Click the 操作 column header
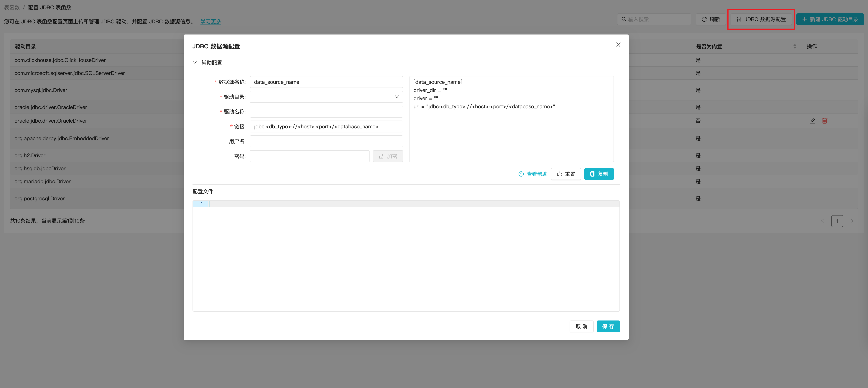868x388 pixels. point(812,47)
